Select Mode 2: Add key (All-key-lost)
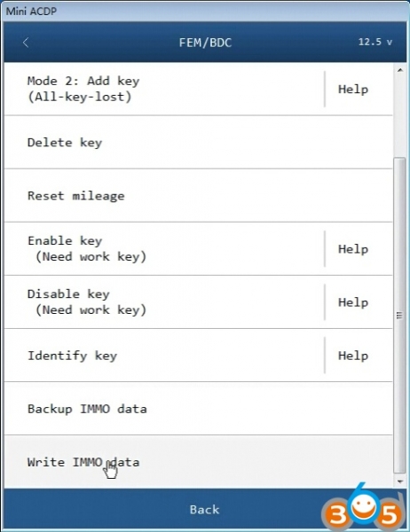 pos(164,89)
